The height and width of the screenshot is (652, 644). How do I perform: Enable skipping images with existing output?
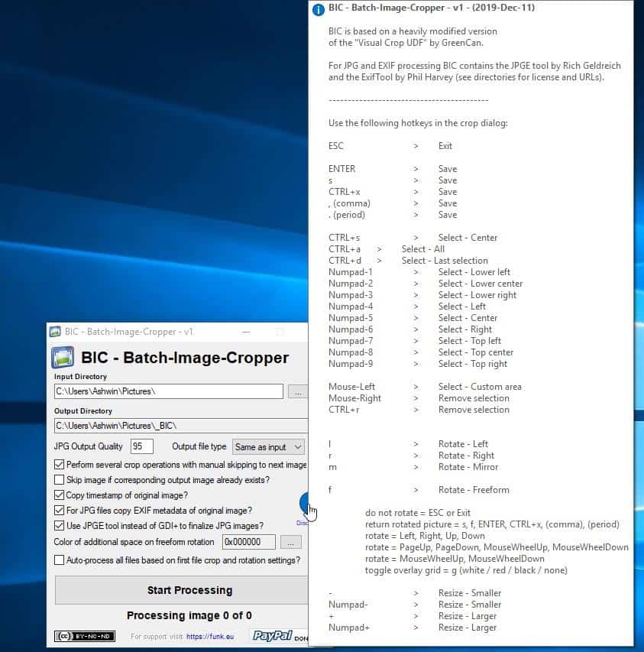(x=58, y=479)
